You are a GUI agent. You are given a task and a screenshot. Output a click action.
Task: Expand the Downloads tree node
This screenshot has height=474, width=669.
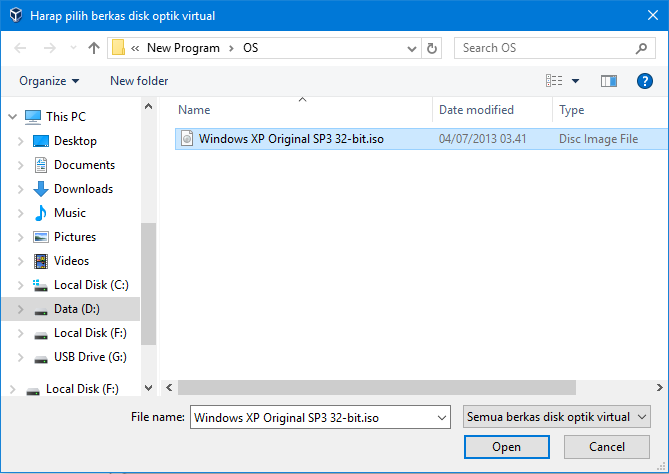pos(20,189)
